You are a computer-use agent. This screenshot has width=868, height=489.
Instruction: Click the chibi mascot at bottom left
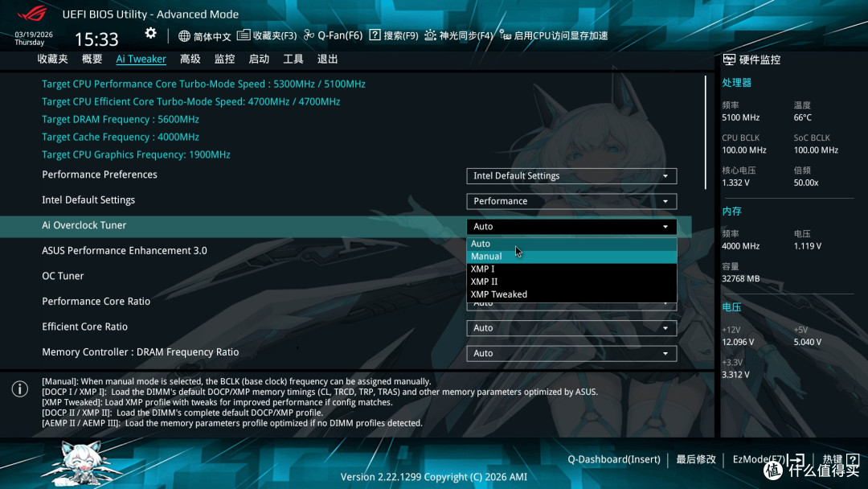83,463
